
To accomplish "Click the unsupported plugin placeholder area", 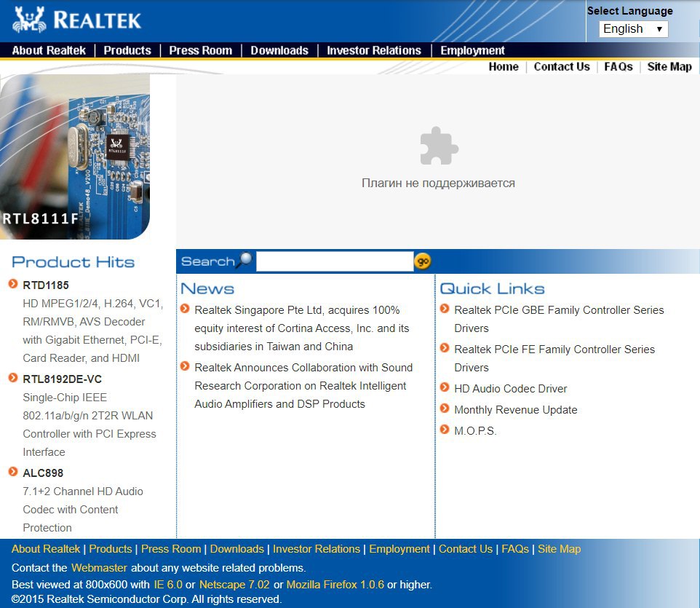I will click(x=438, y=161).
